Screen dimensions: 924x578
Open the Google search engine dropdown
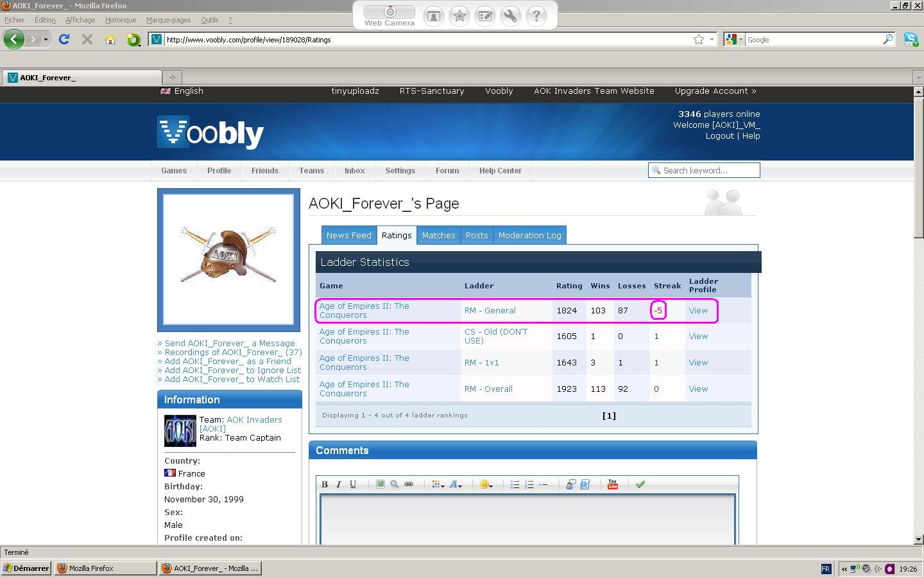(x=733, y=39)
